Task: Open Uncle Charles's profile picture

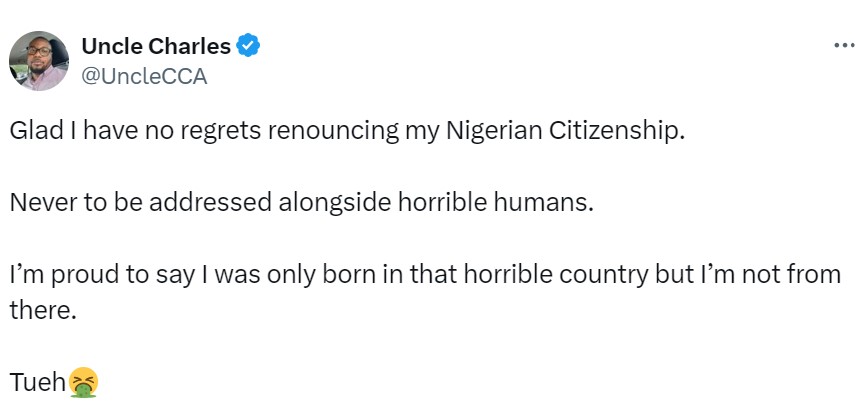Action: [x=39, y=61]
